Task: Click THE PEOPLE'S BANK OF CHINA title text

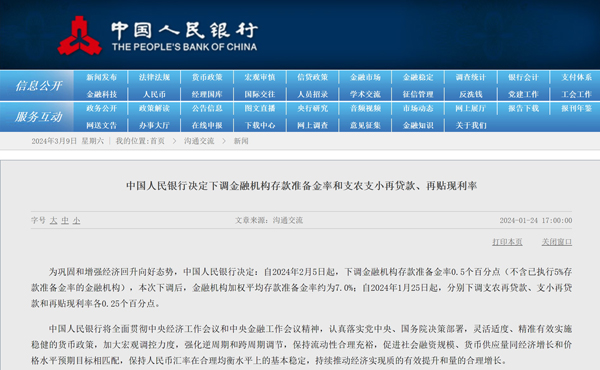Action: [184, 47]
